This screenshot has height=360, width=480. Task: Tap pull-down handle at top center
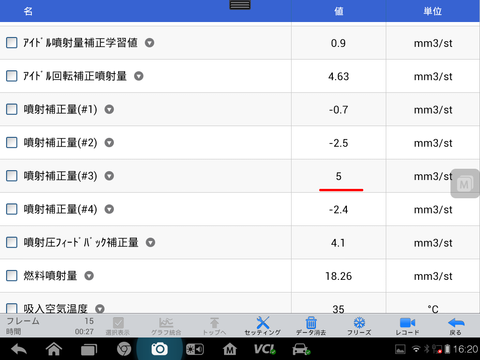pyautogui.click(x=240, y=5)
